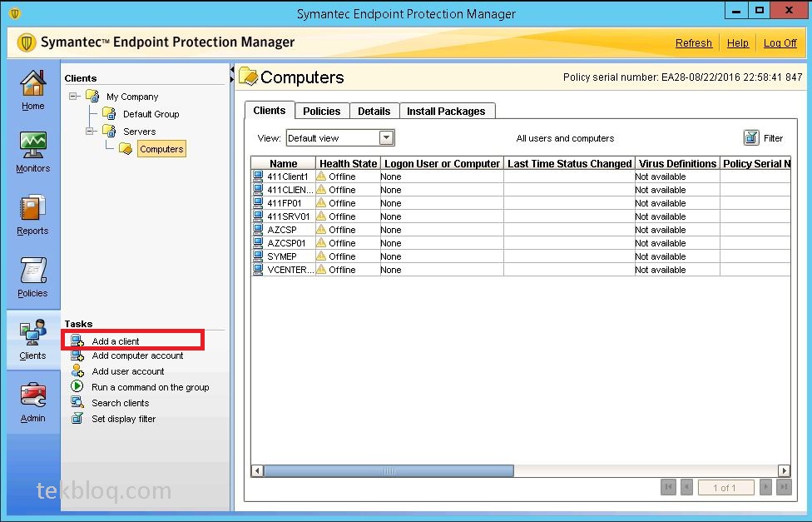Viewport: 812px width, 522px height.
Task: Open the Admin toolbox icon
Action: click(x=32, y=395)
